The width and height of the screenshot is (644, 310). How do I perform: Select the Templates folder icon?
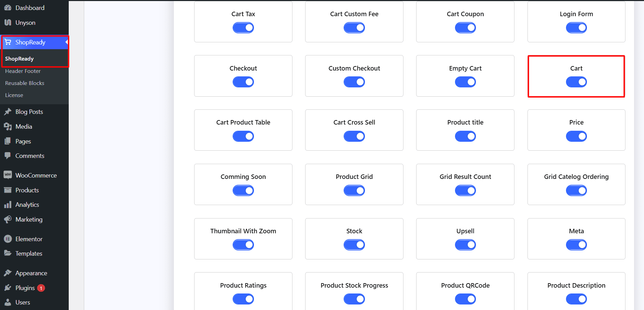coord(8,253)
